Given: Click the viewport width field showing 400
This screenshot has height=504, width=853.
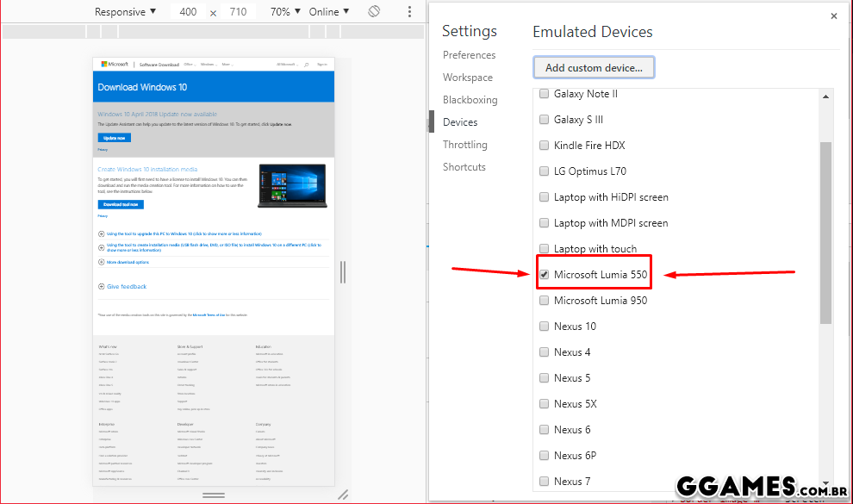Looking at the screenshot, I should tap(188, 12).
